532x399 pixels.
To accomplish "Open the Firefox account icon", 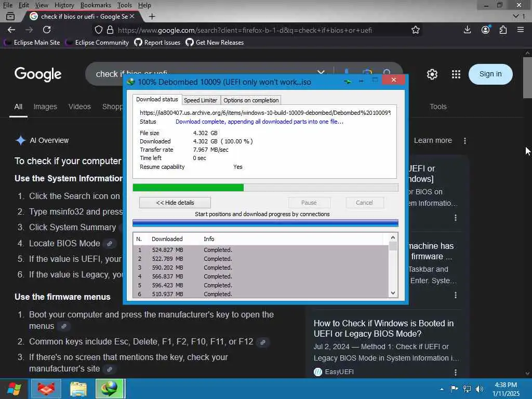I will 486,30.
